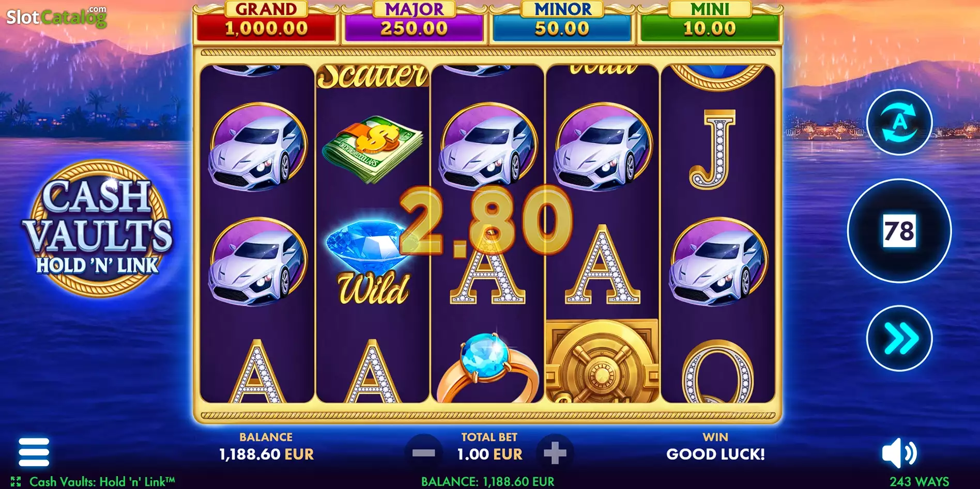Open the SlotCatalog.com logo link
The width and height of the screenshot is (980, 489).
pos(56,17)
